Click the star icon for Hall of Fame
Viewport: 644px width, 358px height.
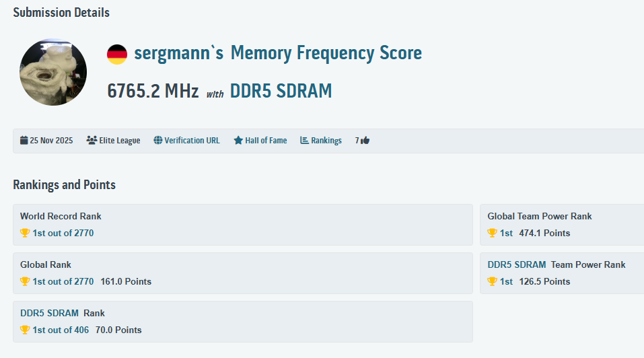tap(238, 141)
